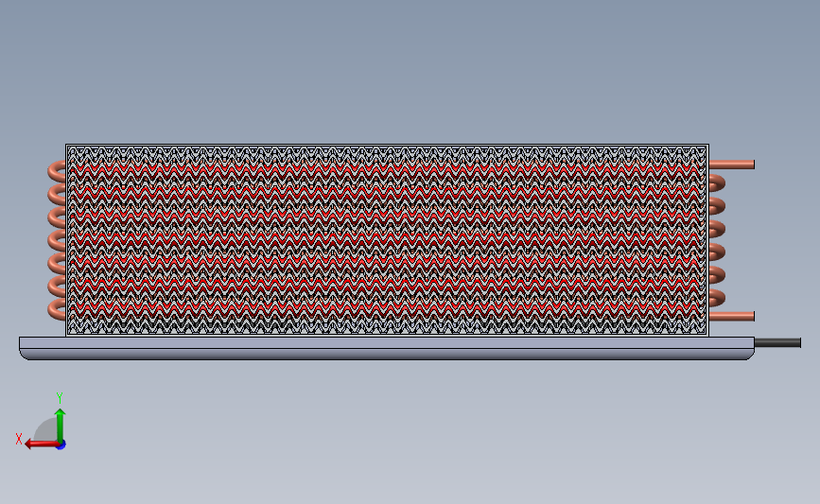The width and height of the screenshot is (820, 504).
Task: Select the drain pan tray beneath the coil
Action: point(387,348)
